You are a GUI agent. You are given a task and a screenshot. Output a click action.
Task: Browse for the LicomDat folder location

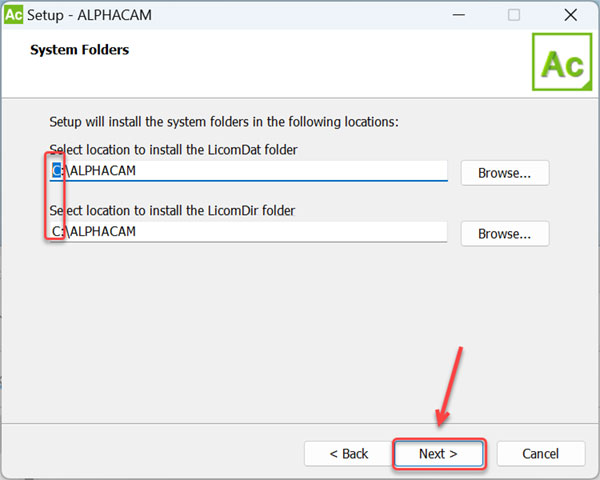click(x=505, y=173)
